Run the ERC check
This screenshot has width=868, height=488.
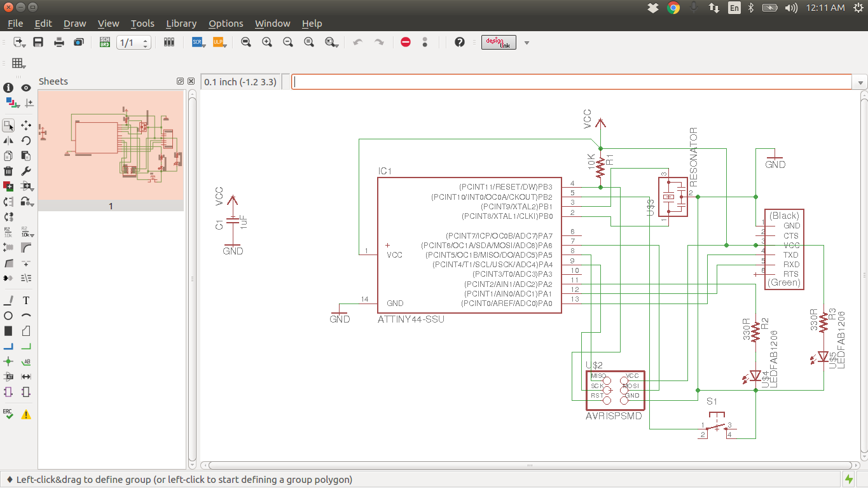click(8, 414)
